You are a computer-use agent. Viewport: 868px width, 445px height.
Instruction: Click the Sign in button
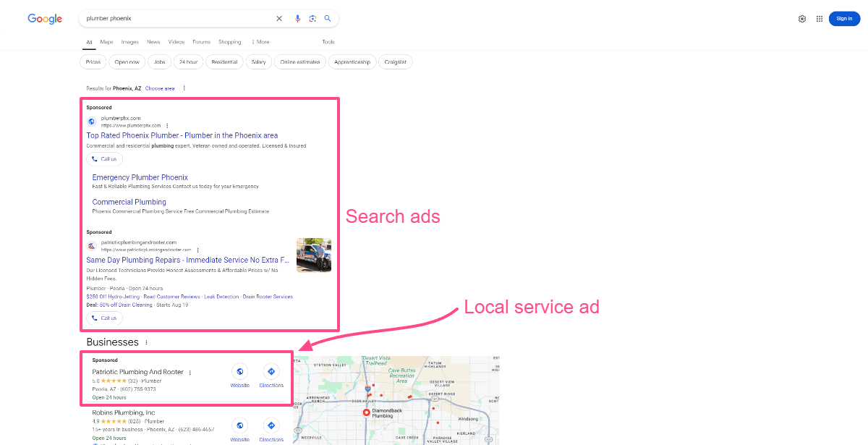point(844,19)
